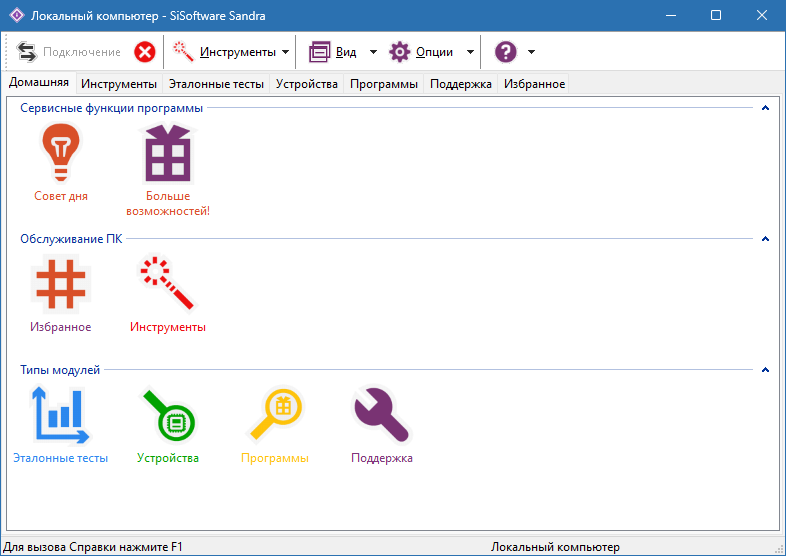Click the toolbar drag handle grip
Viewport: 786px width, 556px height.
pos(7,52)
